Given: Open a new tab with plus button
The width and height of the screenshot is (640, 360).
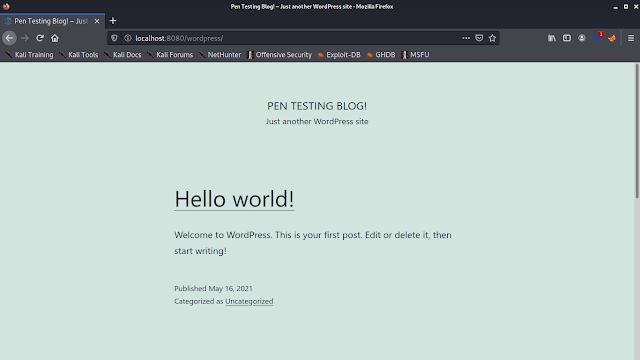Looking at the screenshot, I should pos(113,21).
